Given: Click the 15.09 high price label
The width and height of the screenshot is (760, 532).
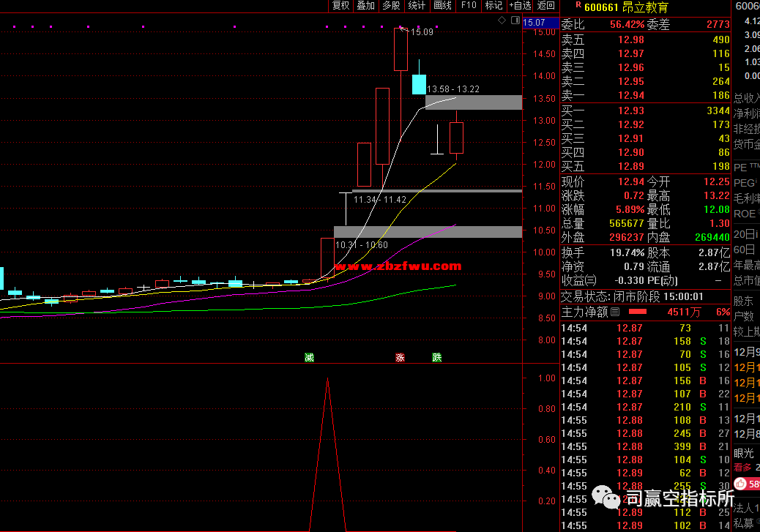Looking at the screenshot, I should pyautogui.click(x=422, y=32).
